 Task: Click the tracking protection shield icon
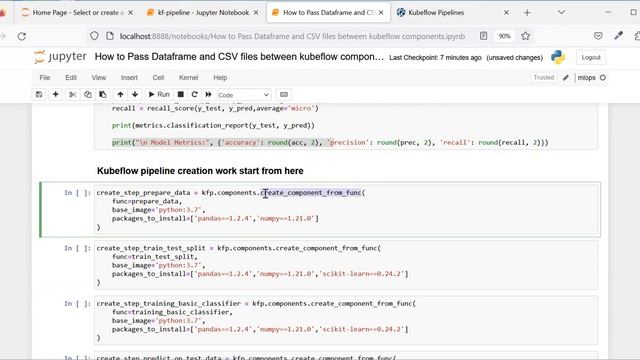(x=94, y=36)
